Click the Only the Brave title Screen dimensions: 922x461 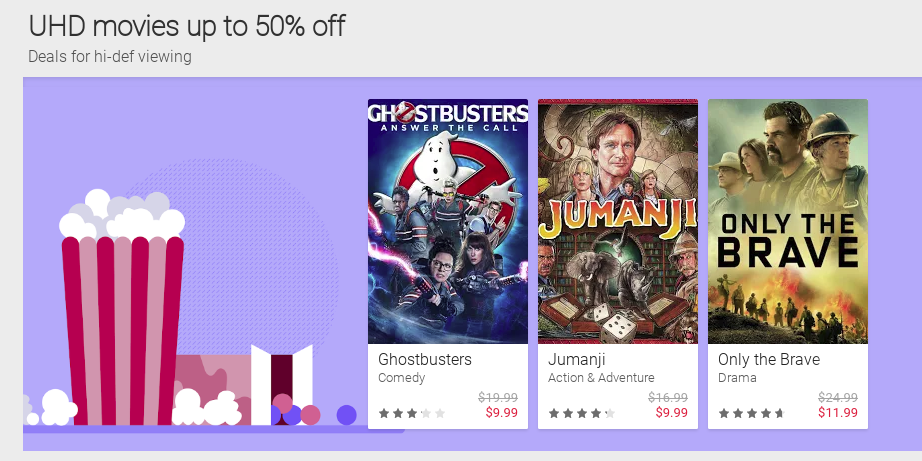[x=769, y=359]
